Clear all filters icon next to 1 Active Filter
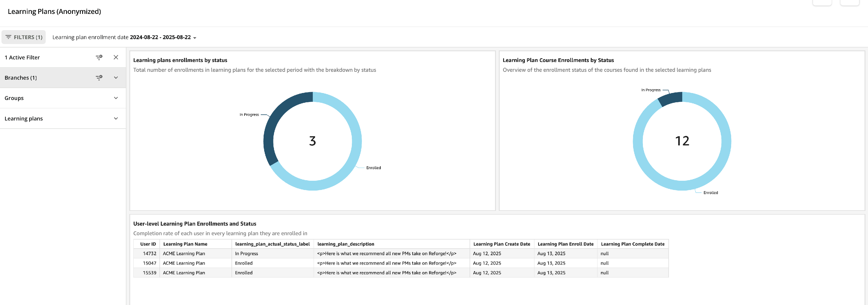Screen dimensions: 868x305 pyautogui.click(x=99, y=57)
